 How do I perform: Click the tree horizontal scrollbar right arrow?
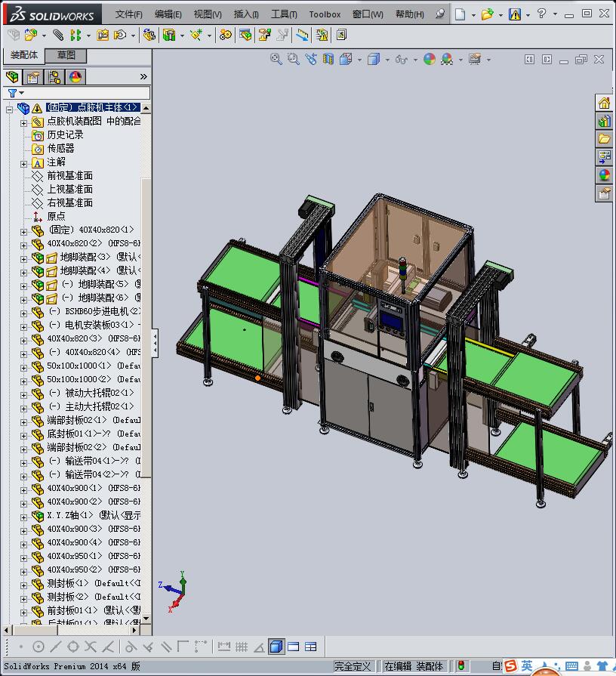(135, 630)
